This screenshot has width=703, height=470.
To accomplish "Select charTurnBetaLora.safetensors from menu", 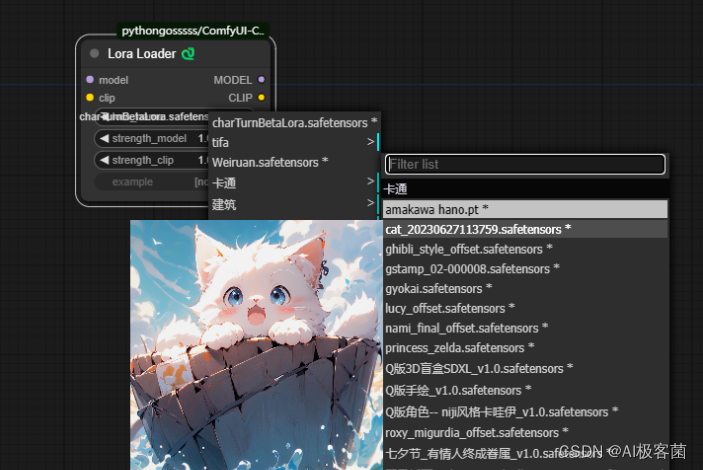I will pos(294,122).
